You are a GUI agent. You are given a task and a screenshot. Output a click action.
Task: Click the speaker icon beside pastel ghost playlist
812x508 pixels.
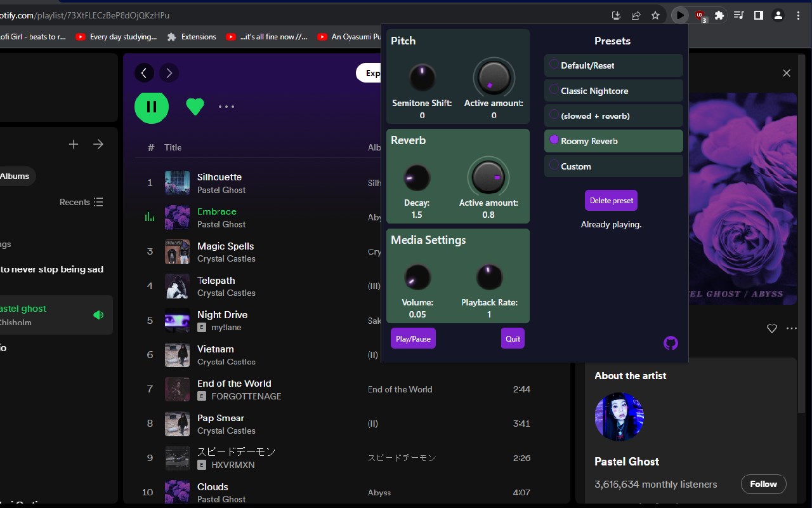coord(98,315)
